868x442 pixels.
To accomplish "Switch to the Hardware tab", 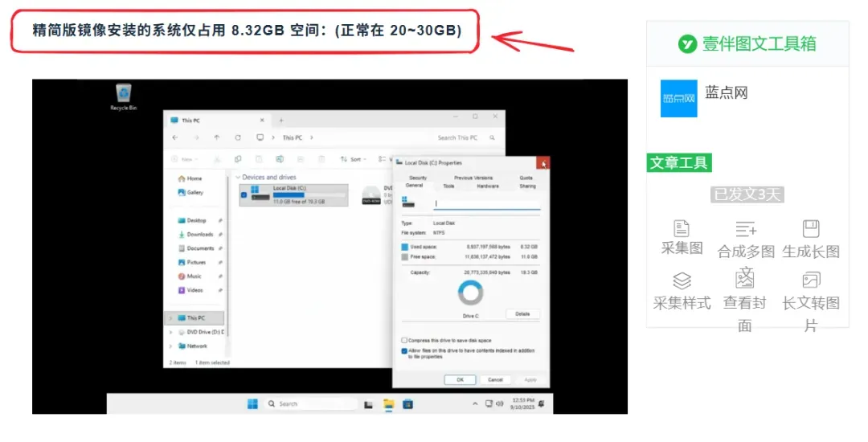I will tap(488, 186).
